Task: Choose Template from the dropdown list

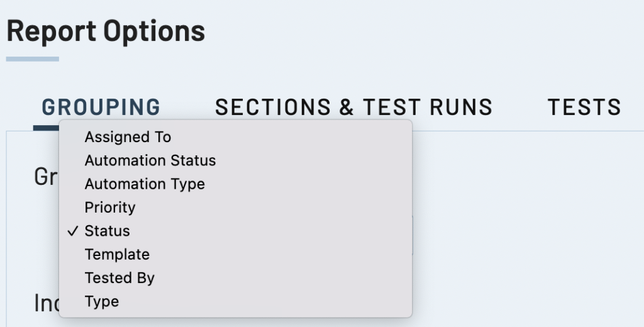Action: [117, 255]
